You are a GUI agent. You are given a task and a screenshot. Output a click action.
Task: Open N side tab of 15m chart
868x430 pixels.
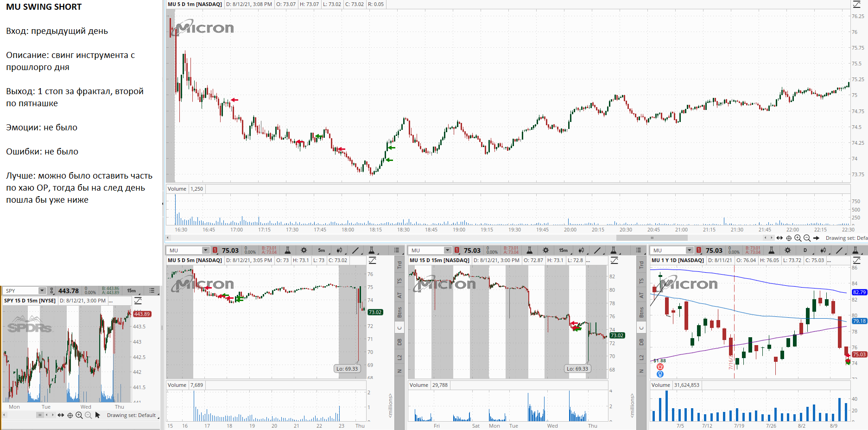[x=641, y=371]
